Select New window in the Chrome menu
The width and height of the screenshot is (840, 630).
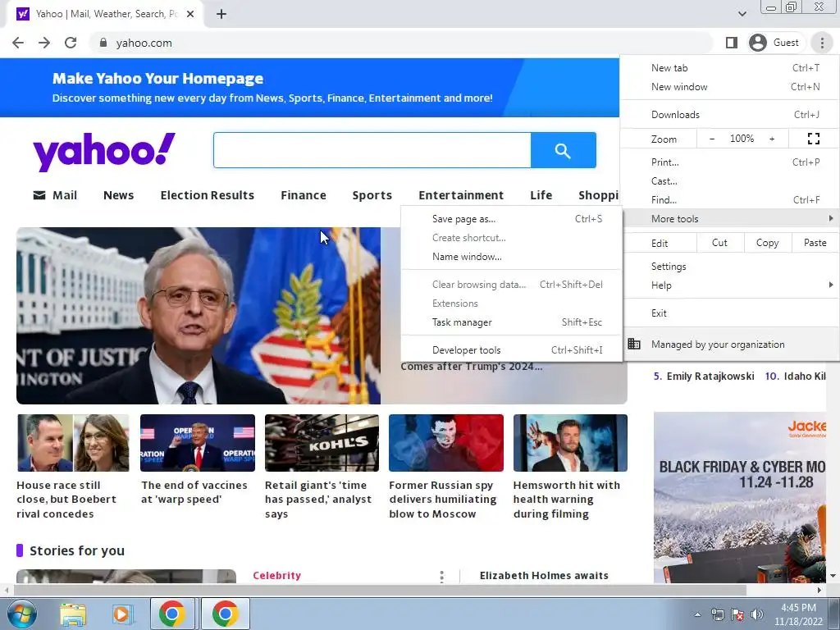[x=729, y=87]
